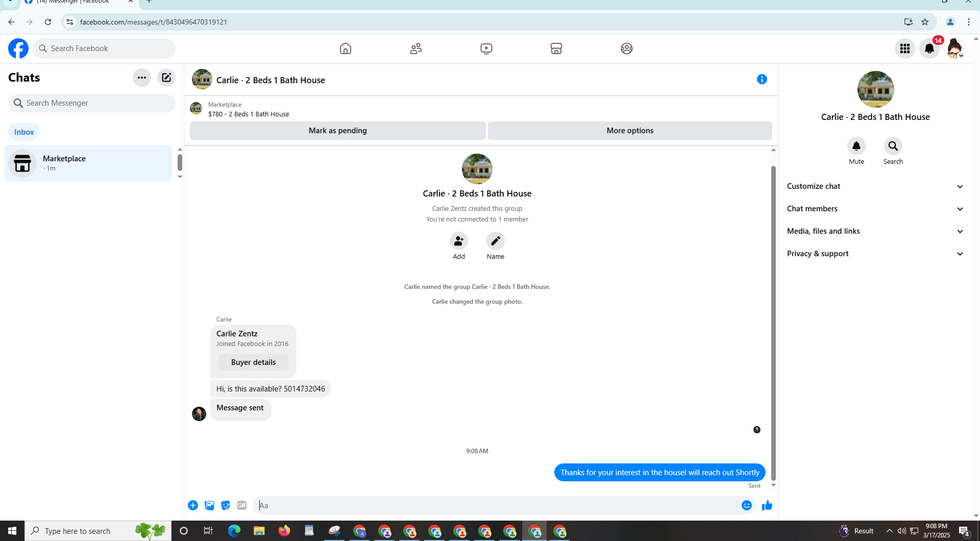Open the account profile avatar menu
980x541 pixels.
tap(954, 48)
